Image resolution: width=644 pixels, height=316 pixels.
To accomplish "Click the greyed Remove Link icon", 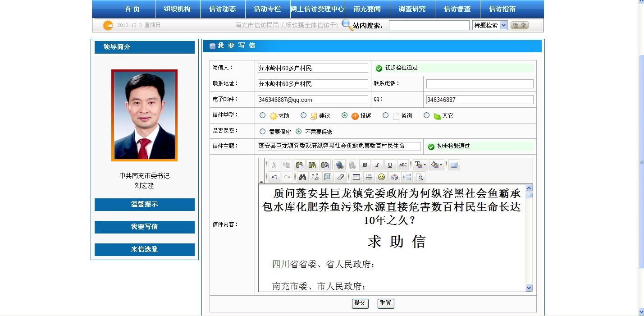I will click(352, 165).
